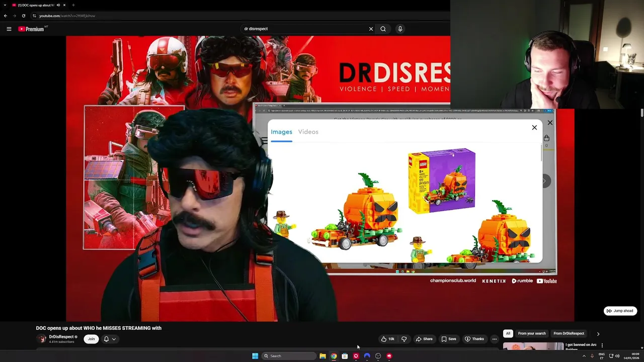Share the video
The height and width of the screenshot is (362, 644).
[424, 339]
